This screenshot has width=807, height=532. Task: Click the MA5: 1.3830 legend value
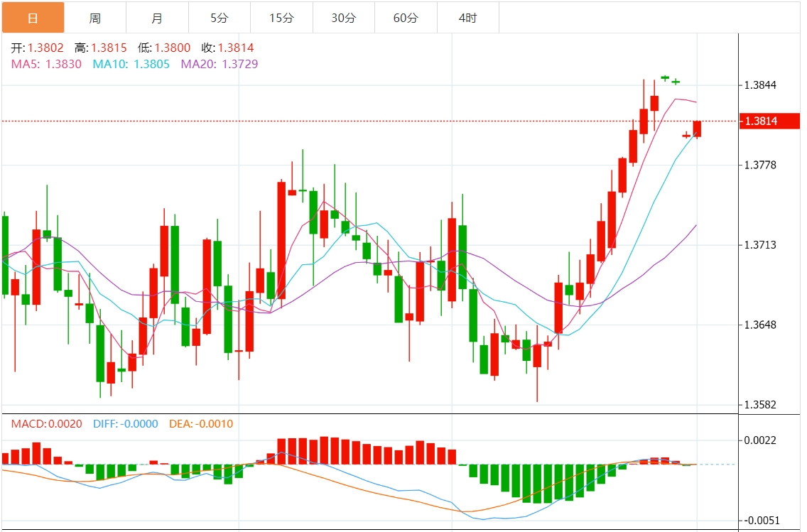click(46, 65)
